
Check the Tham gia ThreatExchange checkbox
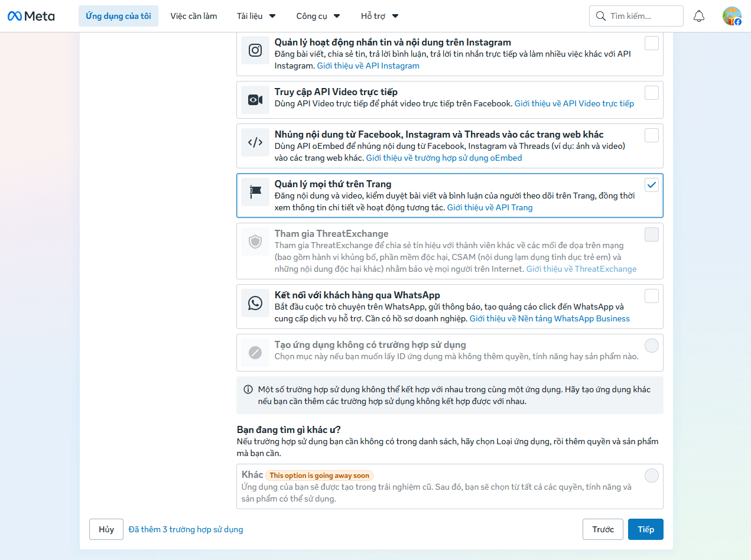tap(652, 235)
